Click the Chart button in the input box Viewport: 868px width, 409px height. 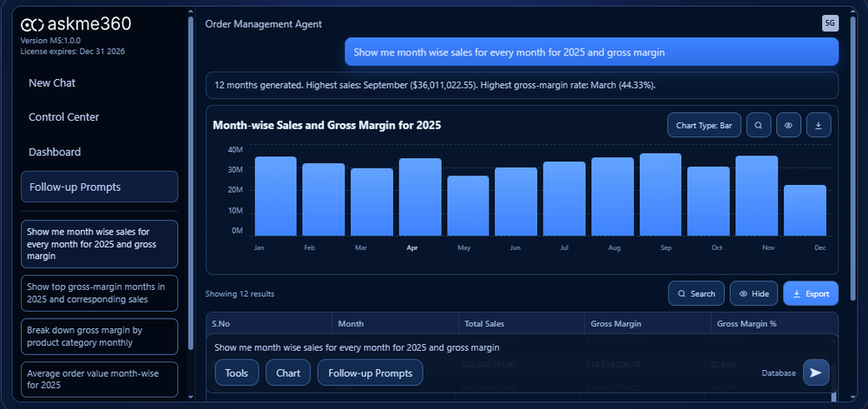coord(288,373)
